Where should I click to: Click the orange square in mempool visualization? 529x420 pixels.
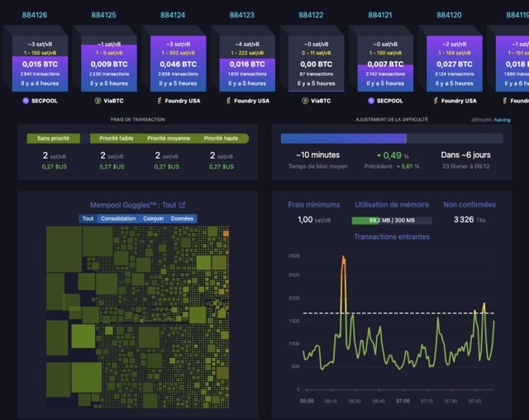coord(226,233)
